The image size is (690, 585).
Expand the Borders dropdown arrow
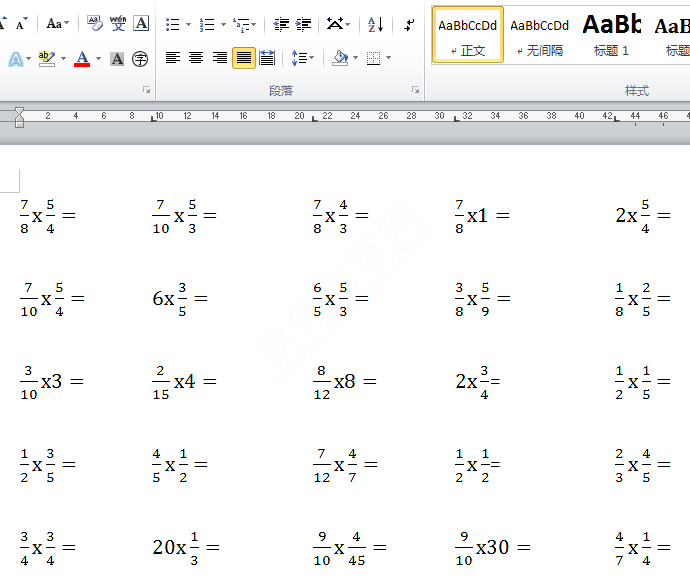pyautogui.click(x=389, y=58)
